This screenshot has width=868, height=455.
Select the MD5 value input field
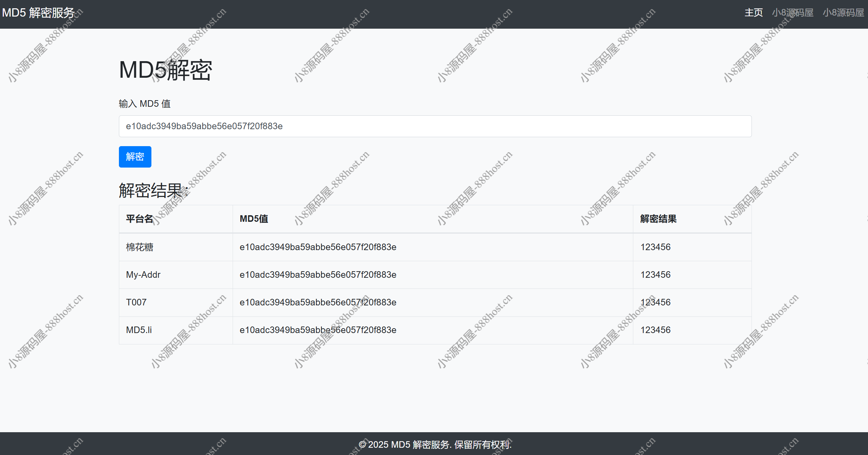pos(433,126)
